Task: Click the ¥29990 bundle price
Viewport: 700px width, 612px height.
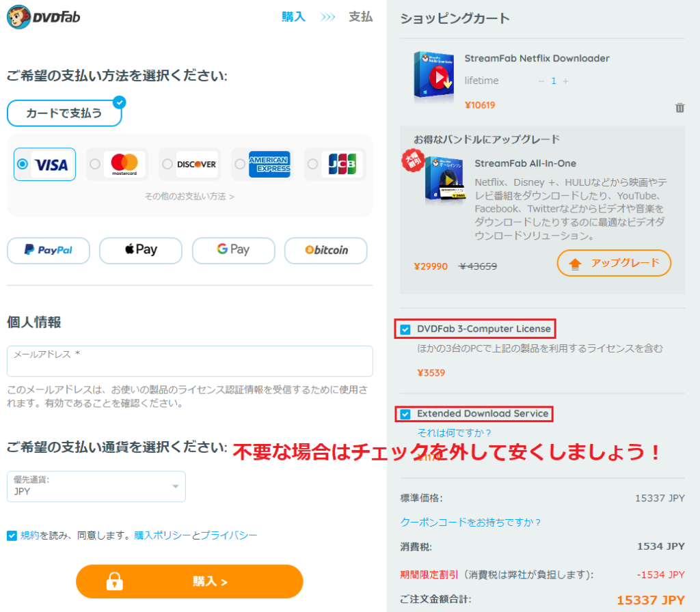Action: click(431, 266)
